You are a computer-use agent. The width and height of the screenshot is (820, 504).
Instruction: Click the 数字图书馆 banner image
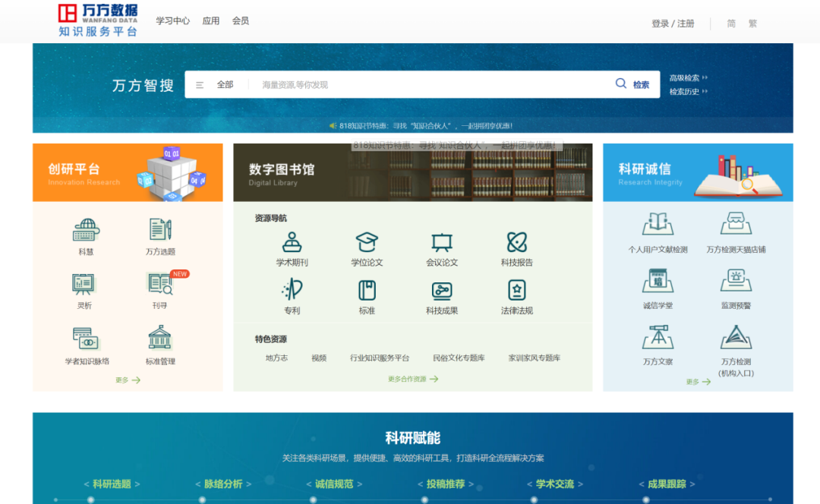coord(412,172)
